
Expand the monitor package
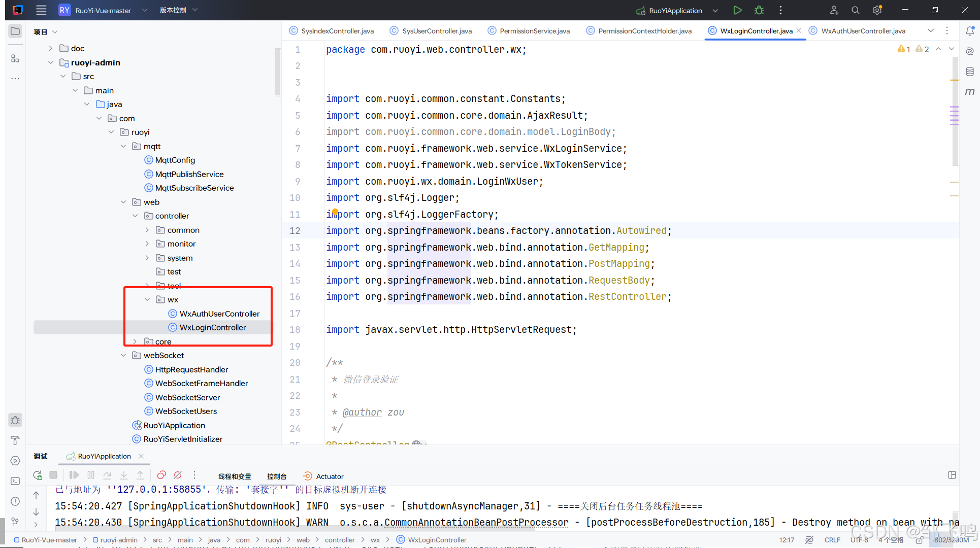tap(147, 244)
